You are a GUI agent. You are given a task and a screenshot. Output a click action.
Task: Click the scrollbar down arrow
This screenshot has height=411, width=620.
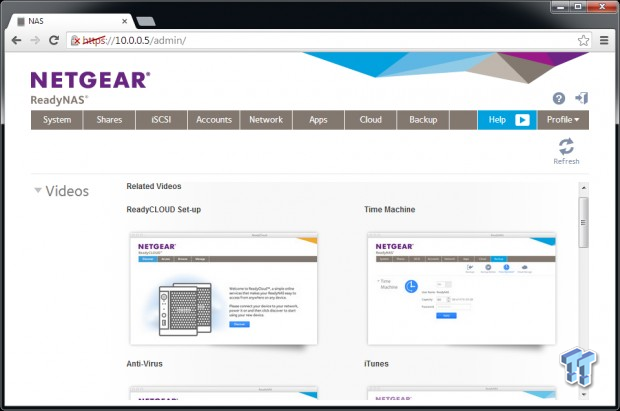tap(584, 394)
